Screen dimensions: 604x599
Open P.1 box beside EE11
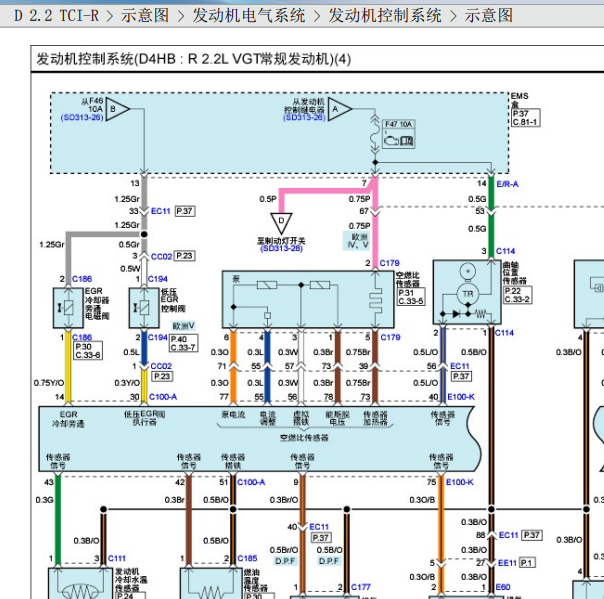click(x=527, y=563)
